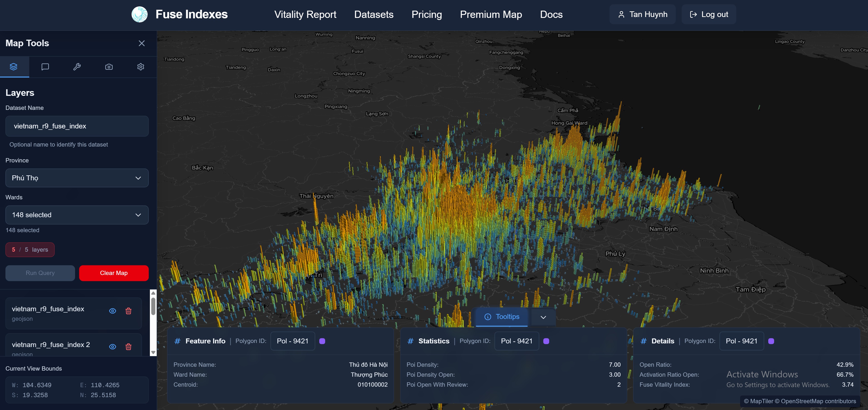Click the Ninh Bình map label
Screen dimensions: 868x410
tap(714, 271)
